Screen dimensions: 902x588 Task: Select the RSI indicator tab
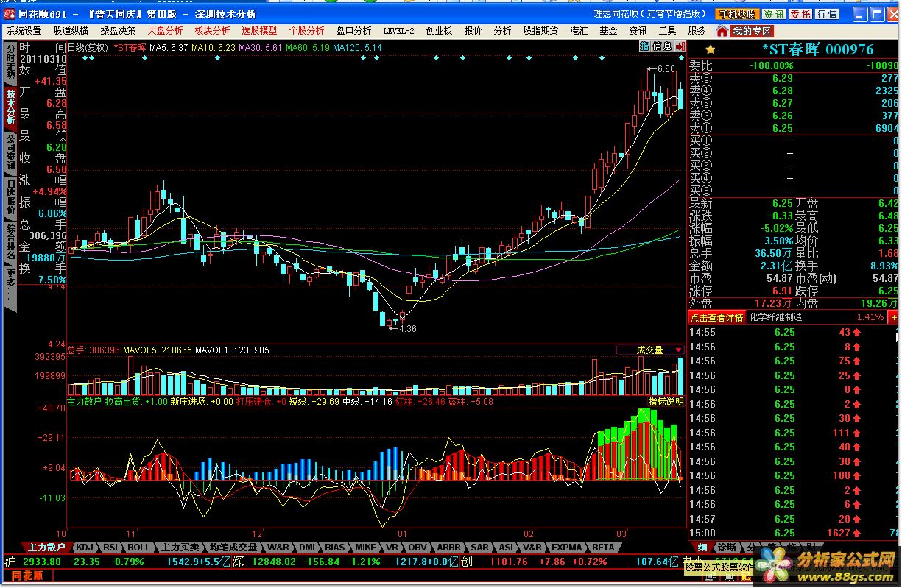(x=110, y=548)
